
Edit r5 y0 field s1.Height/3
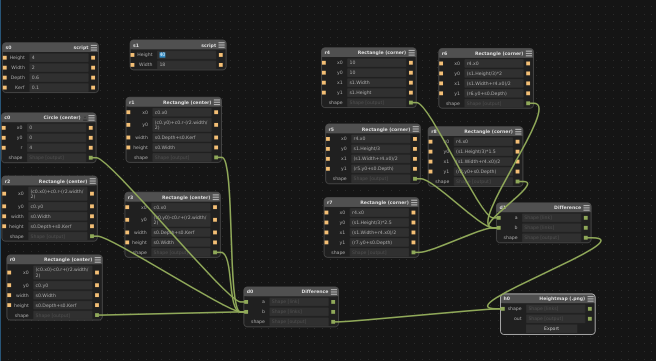[381, 148]
